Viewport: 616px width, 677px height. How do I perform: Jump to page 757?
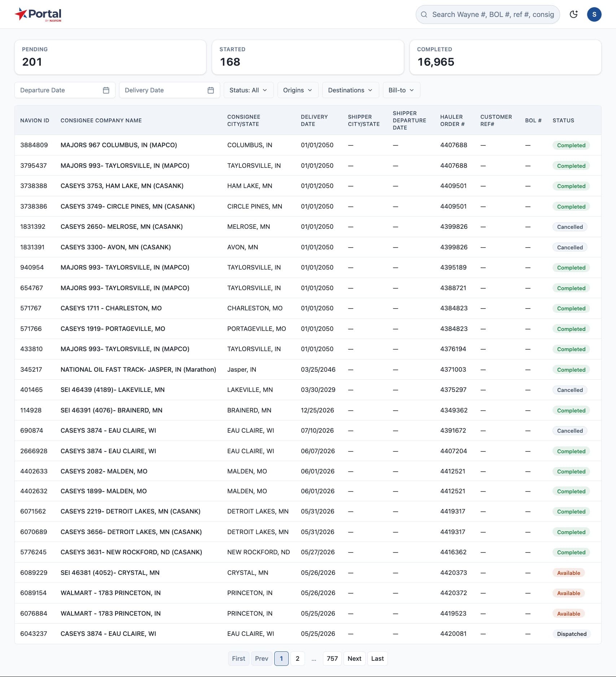pyautogui.click(x=332, y=659)
